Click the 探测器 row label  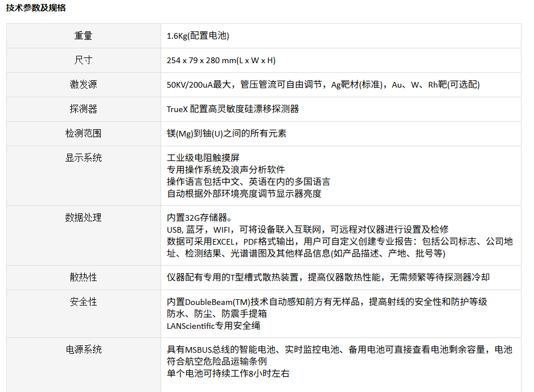[x=83, y=109]
